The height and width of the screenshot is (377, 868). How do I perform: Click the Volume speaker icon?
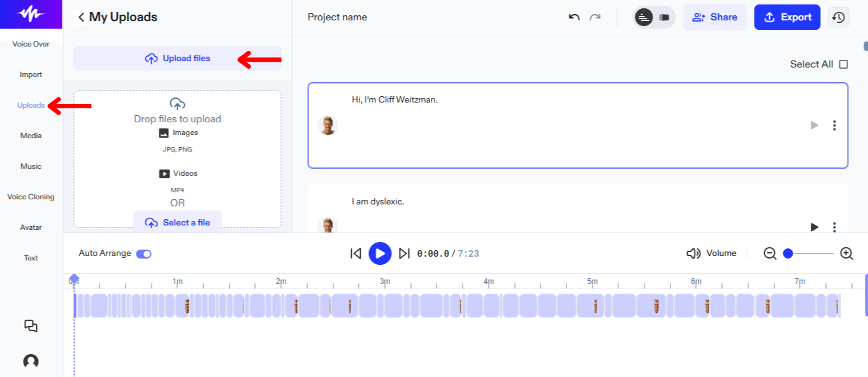(x=693, y=253)
